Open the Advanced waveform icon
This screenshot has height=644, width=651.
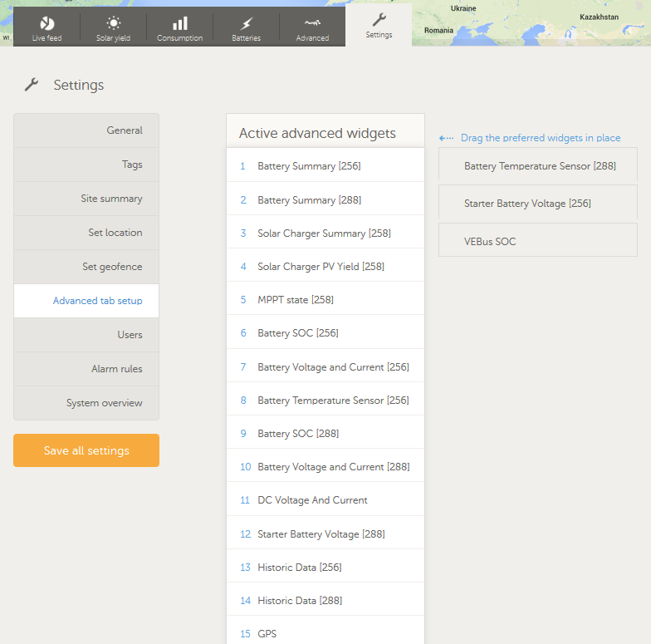[x=312, y=23]
